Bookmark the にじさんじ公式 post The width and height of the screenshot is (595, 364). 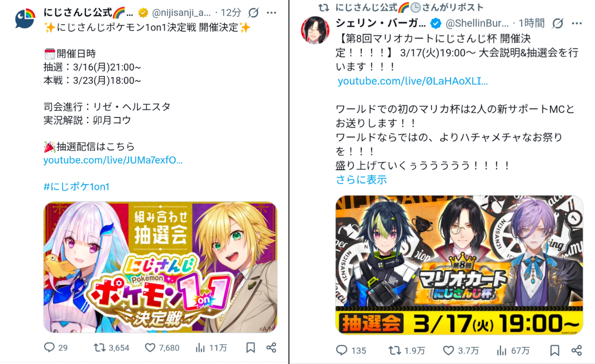tap(251, 347)
